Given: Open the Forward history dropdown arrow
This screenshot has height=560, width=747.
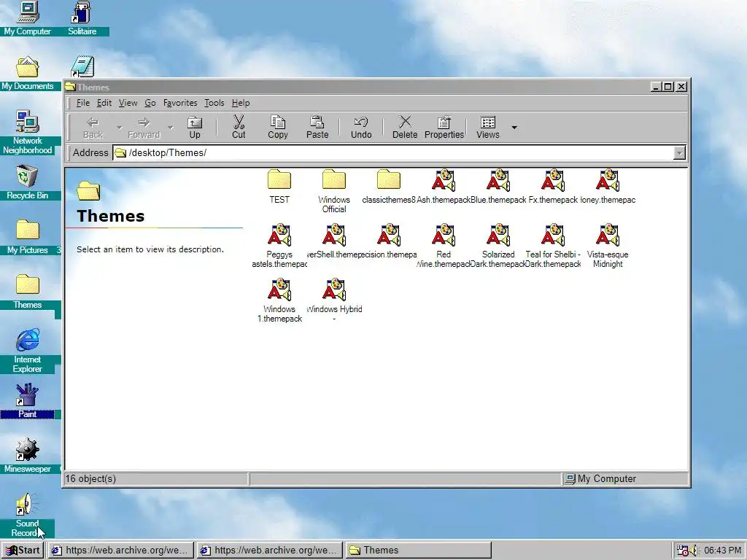Looking at the screenshot, I should coord(170,128).
